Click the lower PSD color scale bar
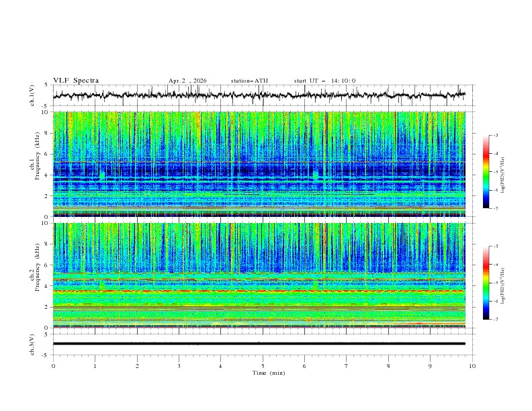 (486, 283)
